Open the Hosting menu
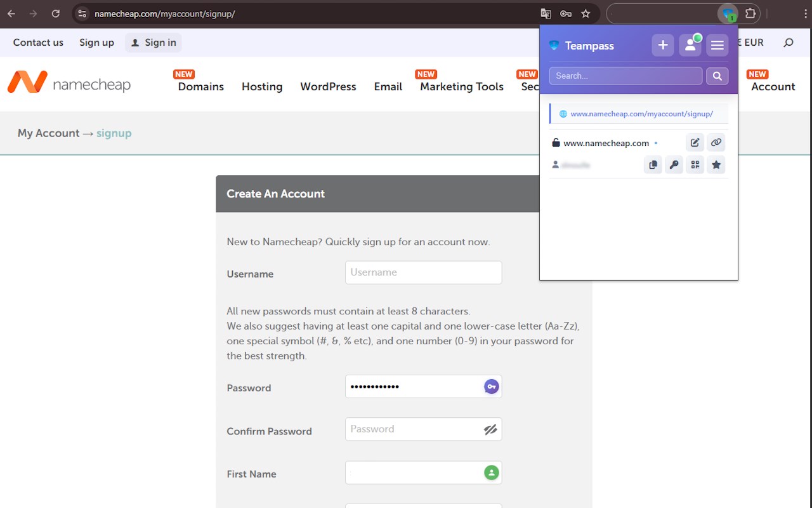812x508 pixels. pos(262,86)
